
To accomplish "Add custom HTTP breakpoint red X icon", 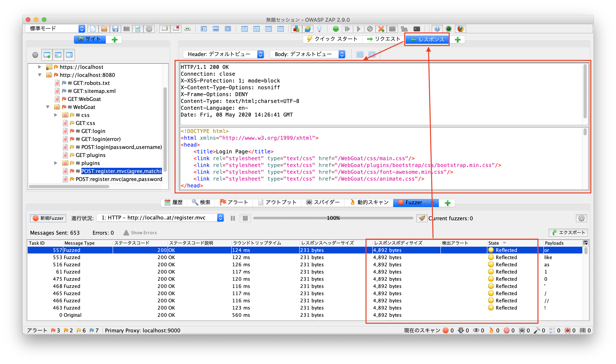I will [381, 29].
